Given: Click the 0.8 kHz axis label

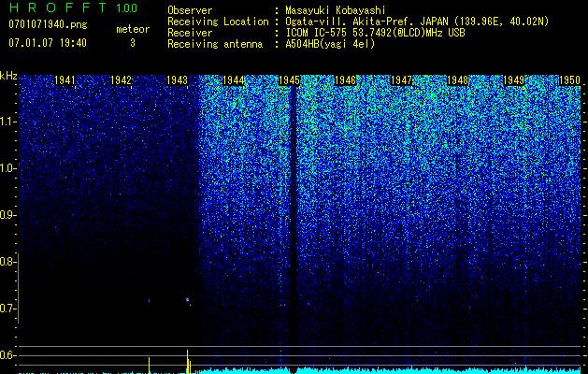Looking at the screenshot, I should pyautogui.click(x=7, y=262).
